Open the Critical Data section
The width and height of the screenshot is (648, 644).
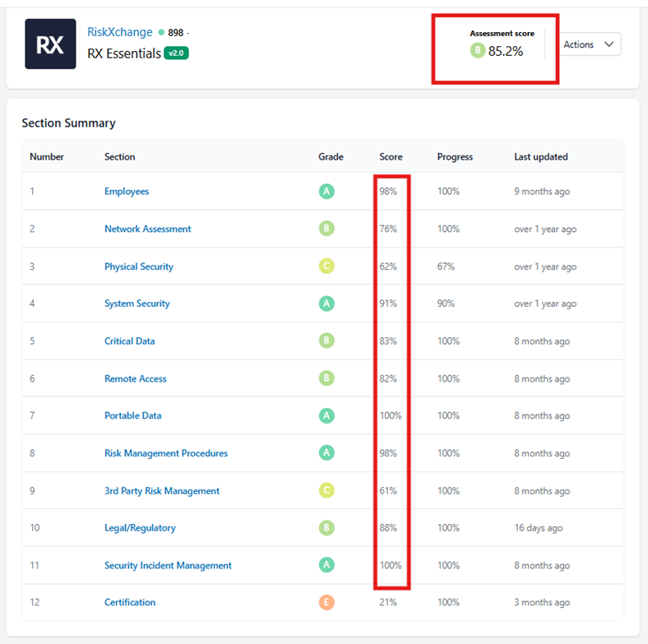click(129, 341)
